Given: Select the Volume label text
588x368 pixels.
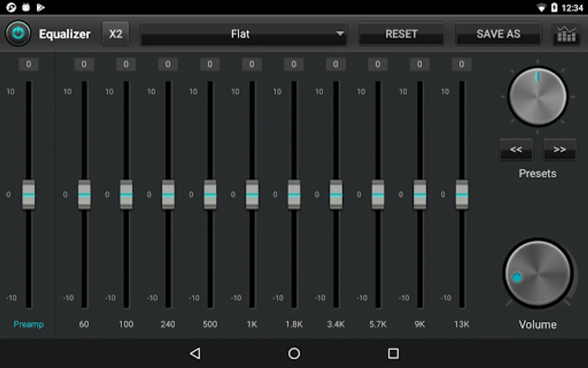Looking at the screenshot, I should click(x=537, y=325).
